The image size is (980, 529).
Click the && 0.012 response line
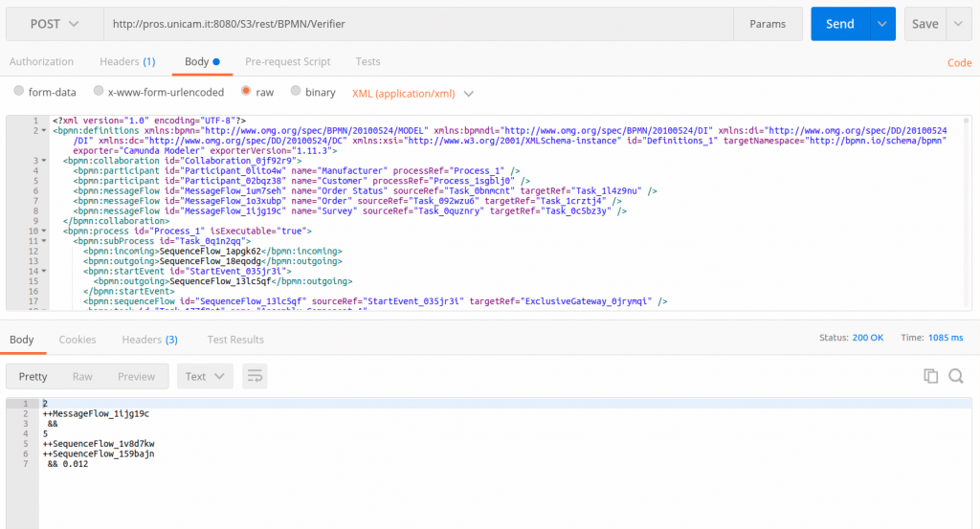[x=68, y=463]
